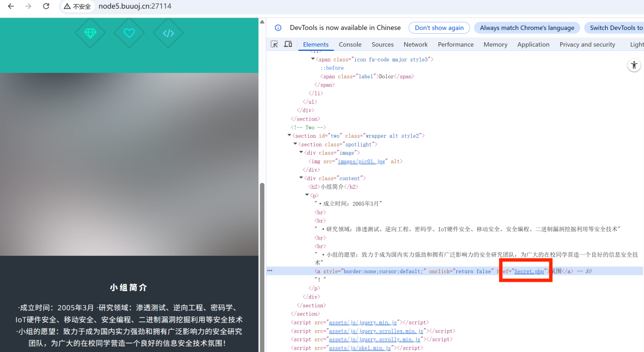Open the Sources tab

pos(383,44)
